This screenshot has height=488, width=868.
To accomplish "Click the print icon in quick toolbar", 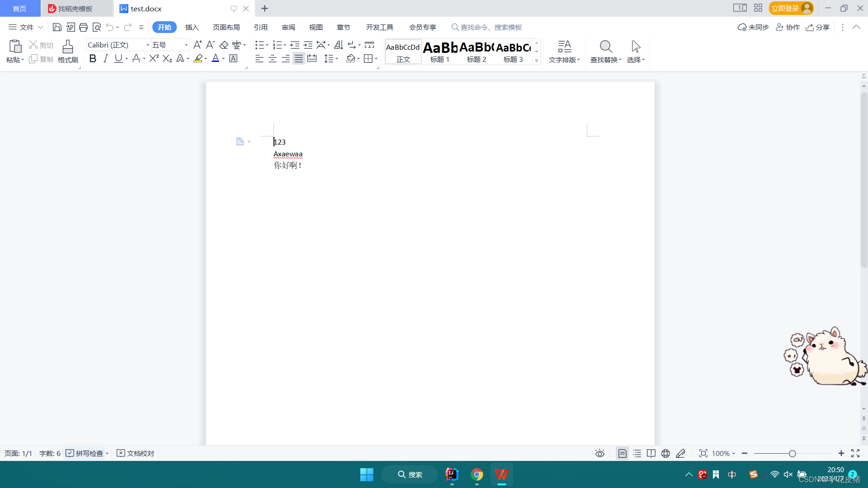I will tap(83, 28).
